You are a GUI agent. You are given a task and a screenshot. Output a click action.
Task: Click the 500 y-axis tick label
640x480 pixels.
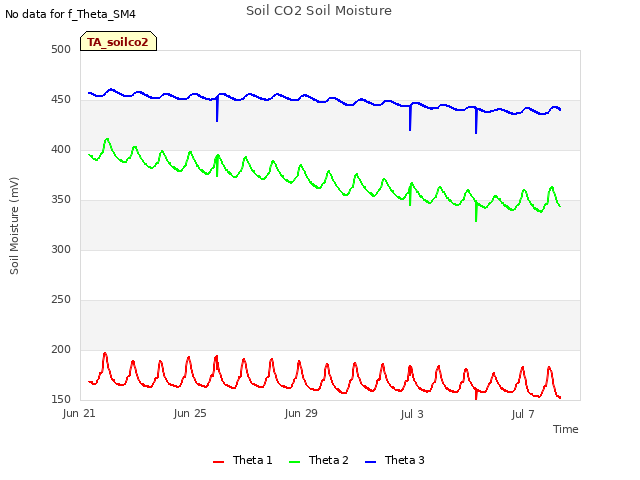pyautogui.click(x=61, y=49)
